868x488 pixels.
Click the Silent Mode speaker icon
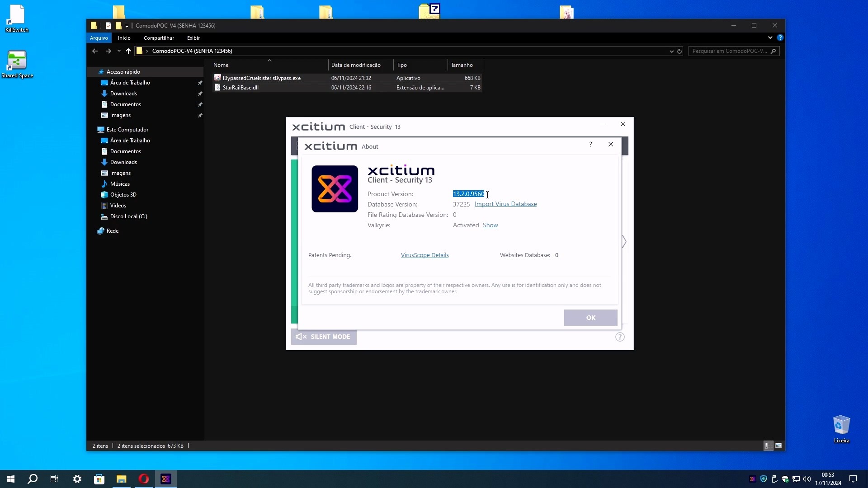pos(301,337)
